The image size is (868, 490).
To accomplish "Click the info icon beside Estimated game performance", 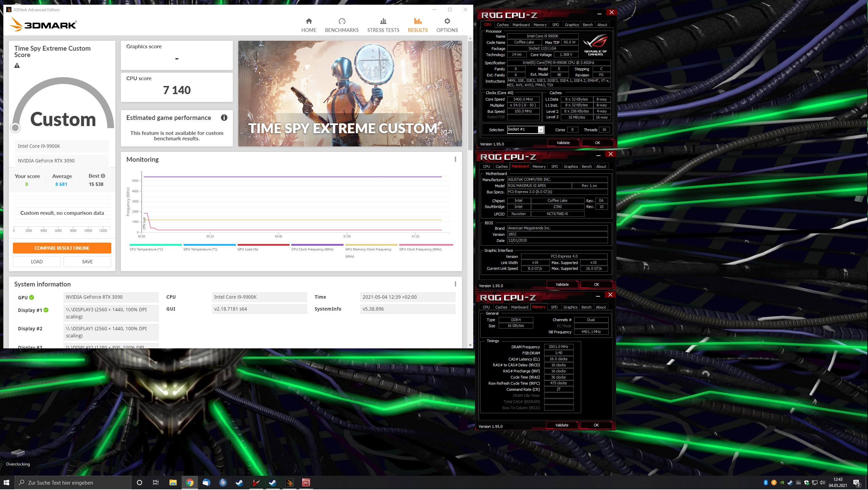I will click(x=224, y=118).
